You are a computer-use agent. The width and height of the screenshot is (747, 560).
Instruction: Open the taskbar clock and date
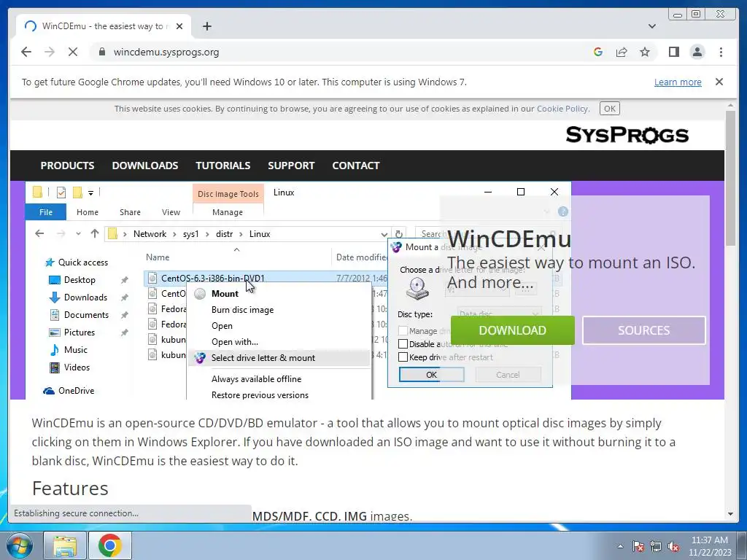[709, 546]
